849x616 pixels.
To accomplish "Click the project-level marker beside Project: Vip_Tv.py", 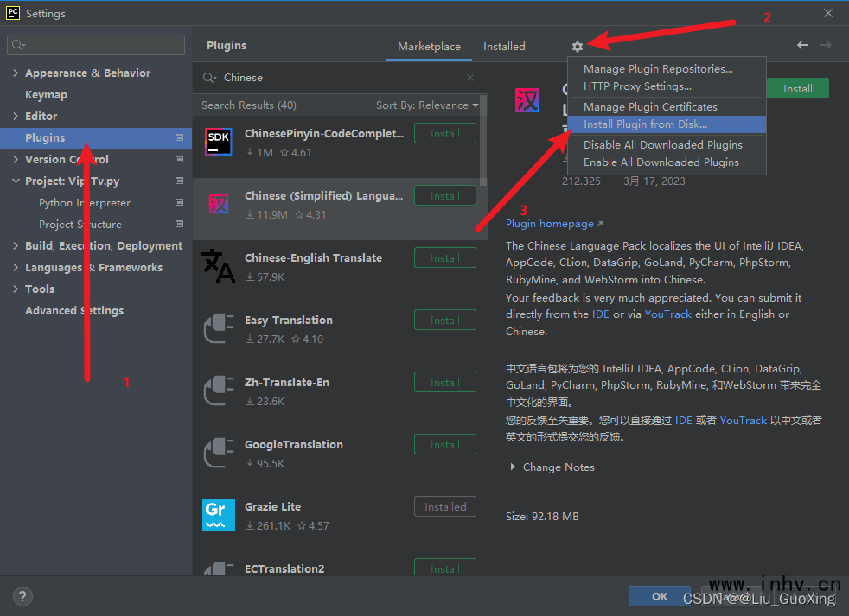I will [x=179, y=181].
